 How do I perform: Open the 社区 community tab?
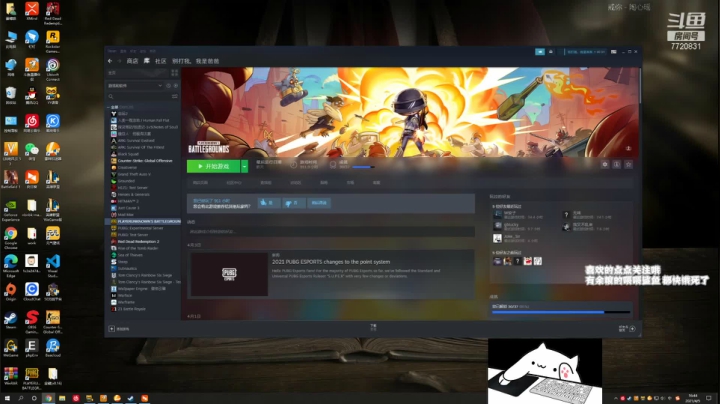161,61
